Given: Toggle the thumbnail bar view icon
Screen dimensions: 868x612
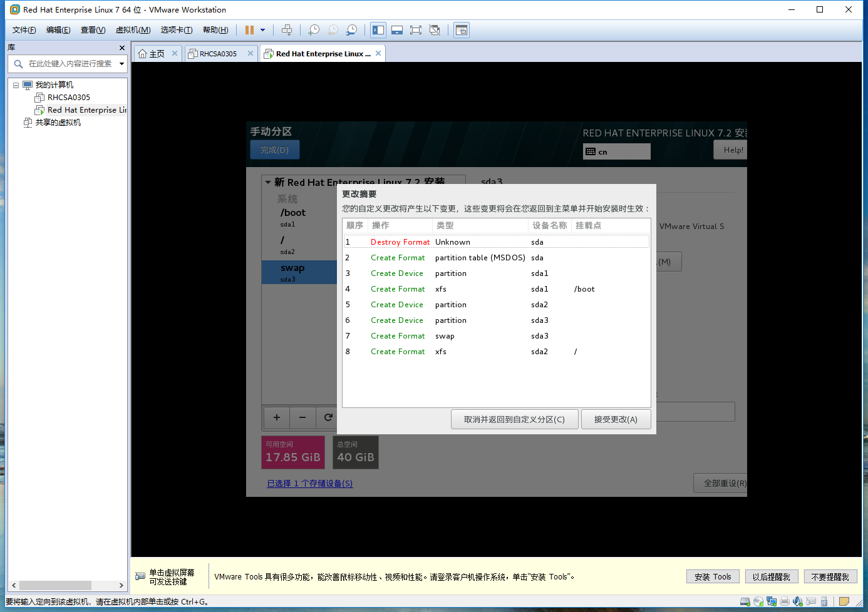Looking at the screenshot, I should 397,30.
